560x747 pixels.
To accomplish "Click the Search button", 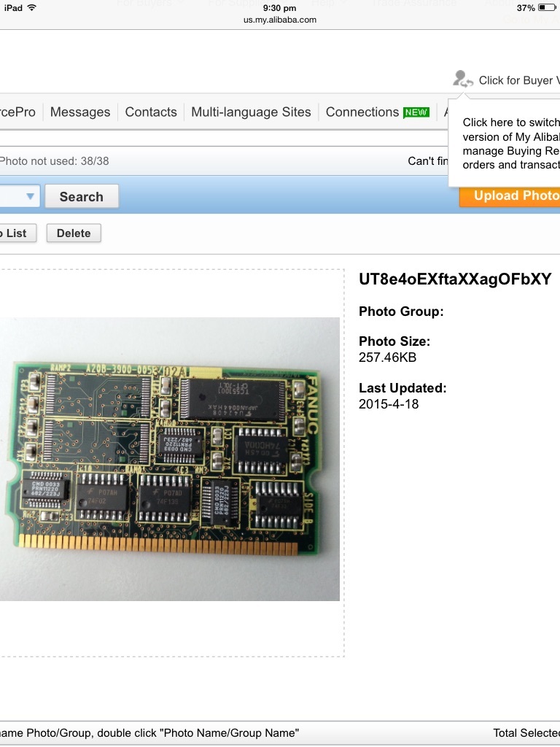I will [82, 196].
